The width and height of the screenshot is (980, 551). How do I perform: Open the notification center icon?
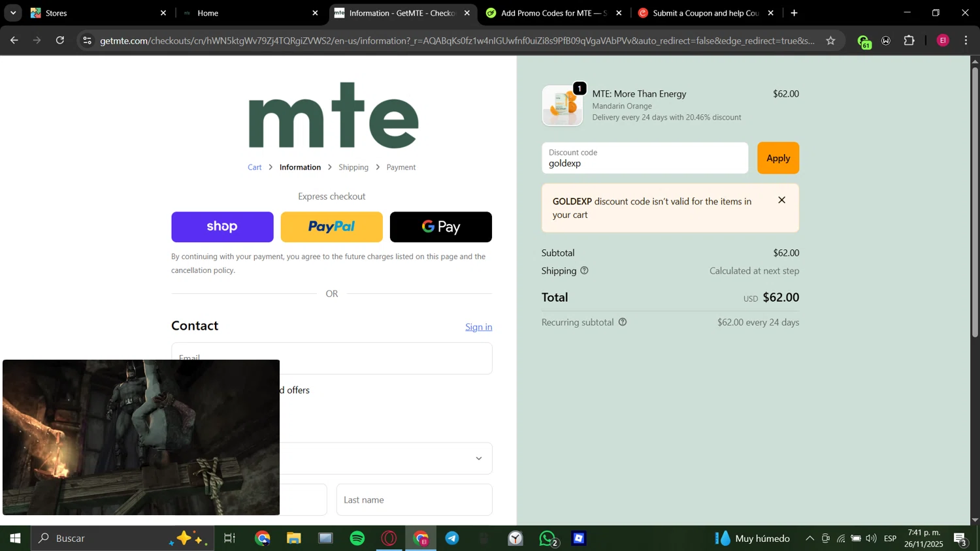[960, 539]
